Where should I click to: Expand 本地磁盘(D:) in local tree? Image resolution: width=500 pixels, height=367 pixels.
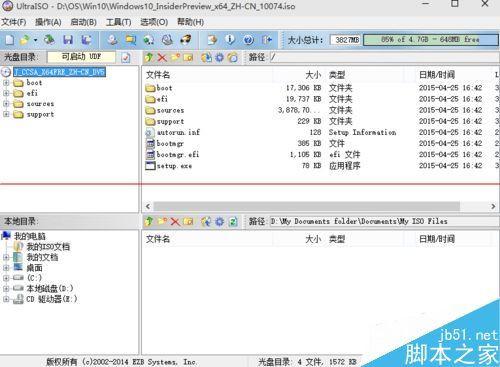point(6,288)
